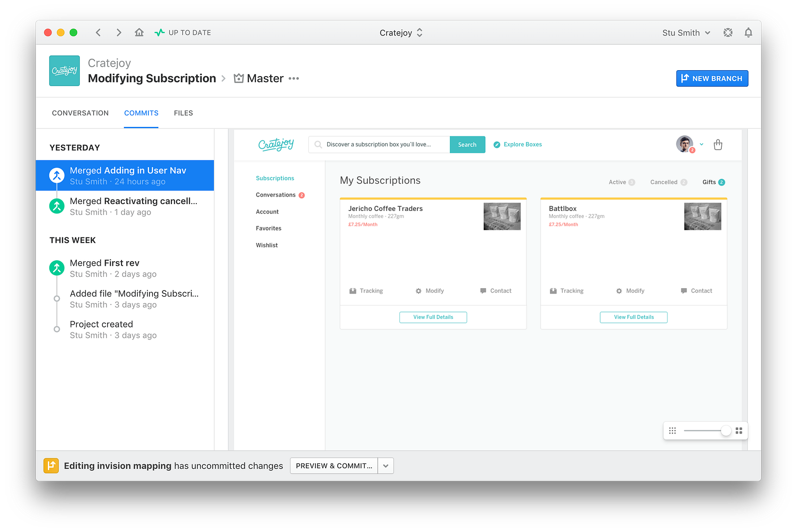Select the 'Added file "Modifying Subscri...' commit
Viewport: 797px width, 532px height.
[x=125, y=299]
